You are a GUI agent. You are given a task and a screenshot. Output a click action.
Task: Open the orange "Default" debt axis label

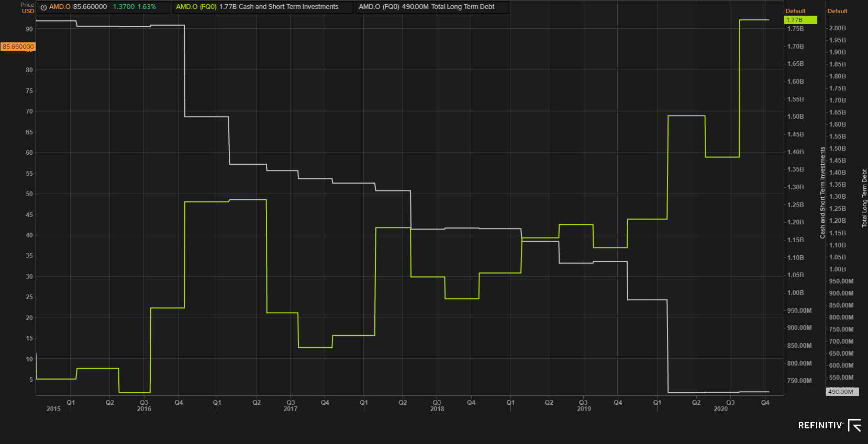pos(837,11)
